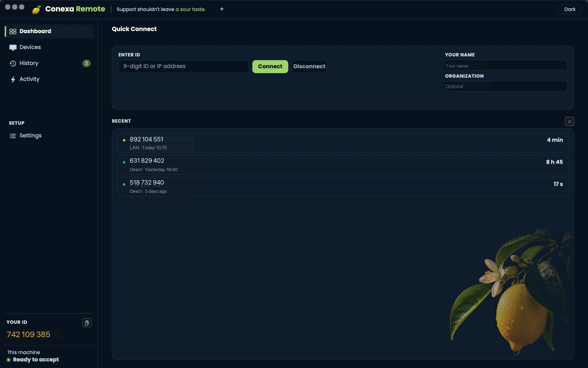This screenshot has height=368, width=588.
Task: Open History from the sidebar
Action: click(x=49, y=63)
